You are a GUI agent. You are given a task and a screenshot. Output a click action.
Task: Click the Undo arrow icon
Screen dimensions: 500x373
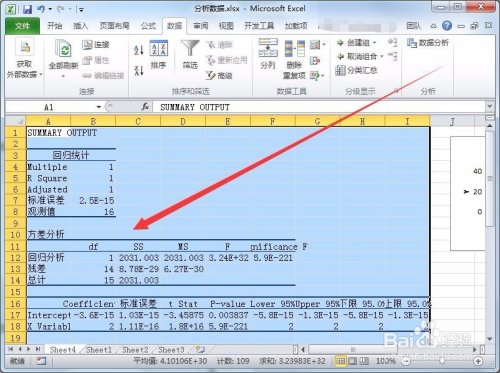[41, 9]
